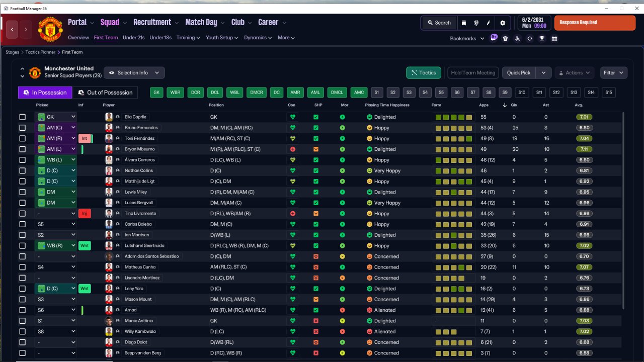Open the settings gear icon
Image resolution: width=644 pixels, height=362 pixels.
[x=503, y=23]
